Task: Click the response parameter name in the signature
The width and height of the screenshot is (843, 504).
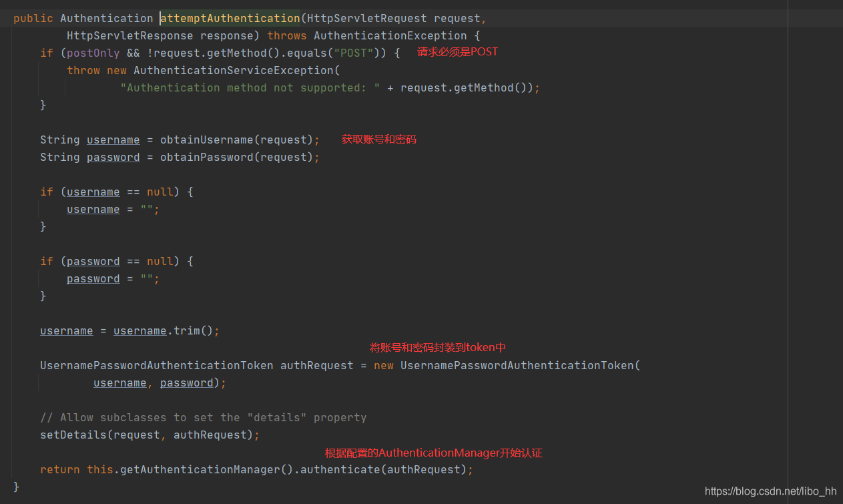Action: tap(227, 35)
